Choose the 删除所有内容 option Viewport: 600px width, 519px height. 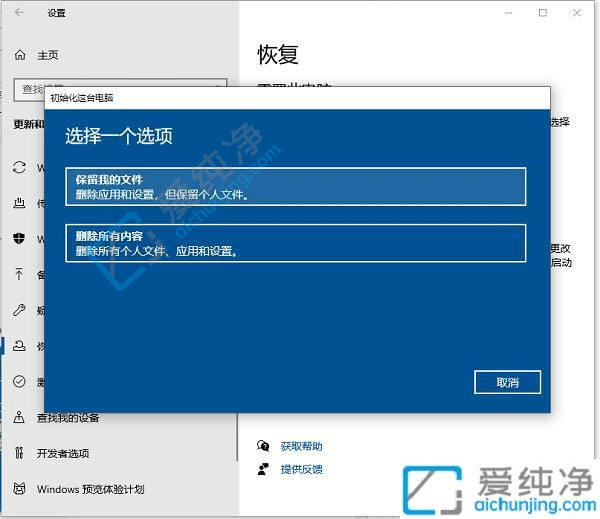pos(295,243)
